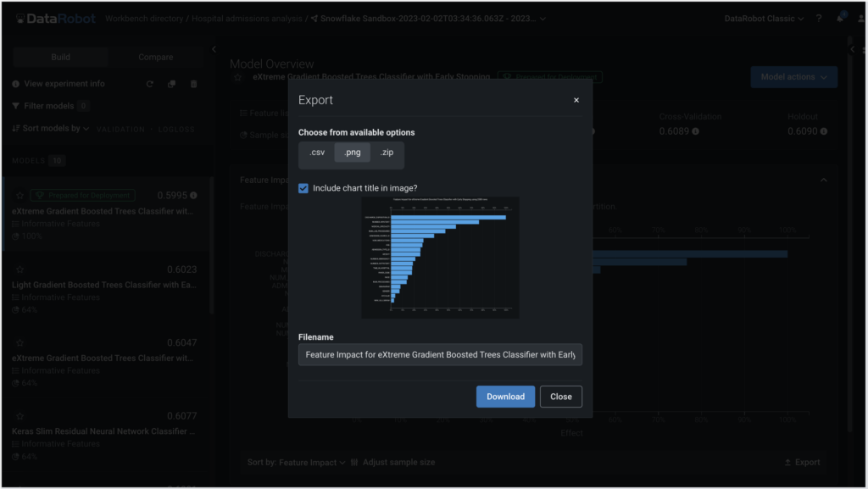Switch to the Compare tab
This screenshot has height=489, width=868.
156,57
